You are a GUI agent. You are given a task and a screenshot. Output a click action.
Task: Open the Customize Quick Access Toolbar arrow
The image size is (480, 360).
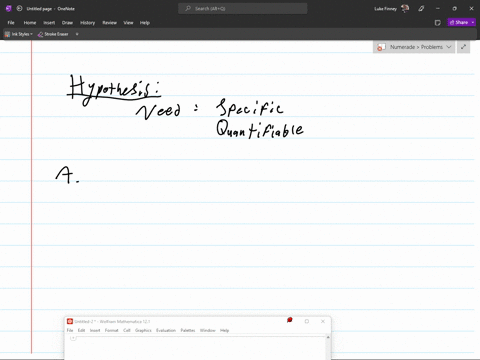coord(77,34)
